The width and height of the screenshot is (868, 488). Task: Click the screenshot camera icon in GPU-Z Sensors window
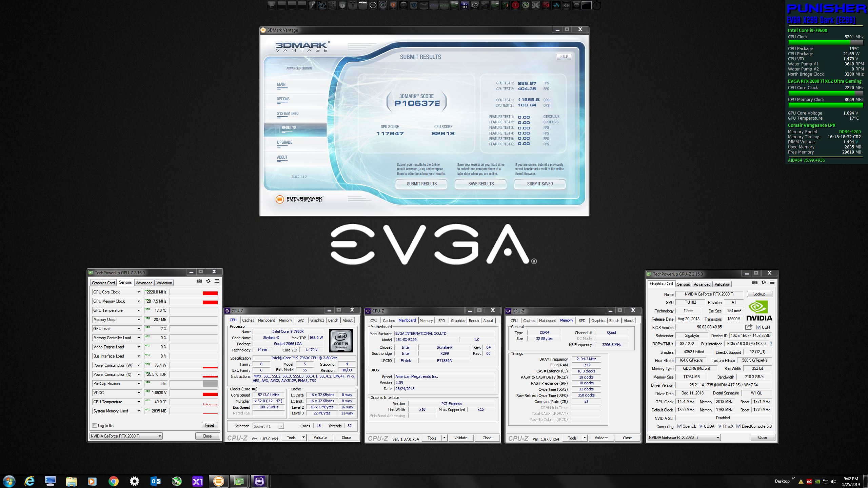pos(199,281)
